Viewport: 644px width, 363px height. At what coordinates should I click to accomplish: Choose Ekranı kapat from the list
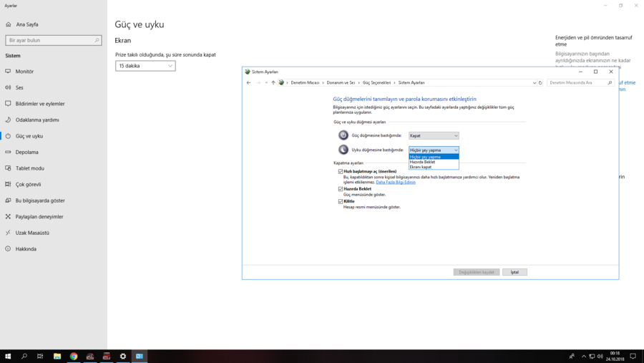434,167
